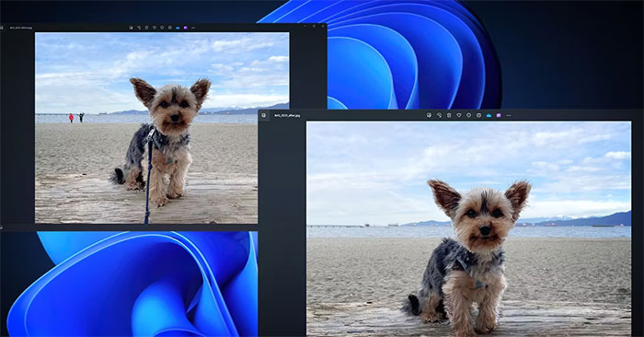644x337 pixels.
Task: Favorite the photo with after.jpg window's heart icon
Action: coord(459,115)
